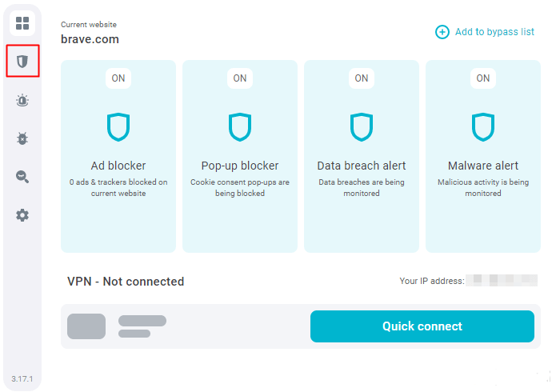Image resolution: width=556 pixels, height=392 pixels.
Task: Toggle the Pop-up blocker ON switch
Action: tap(240, 78)
